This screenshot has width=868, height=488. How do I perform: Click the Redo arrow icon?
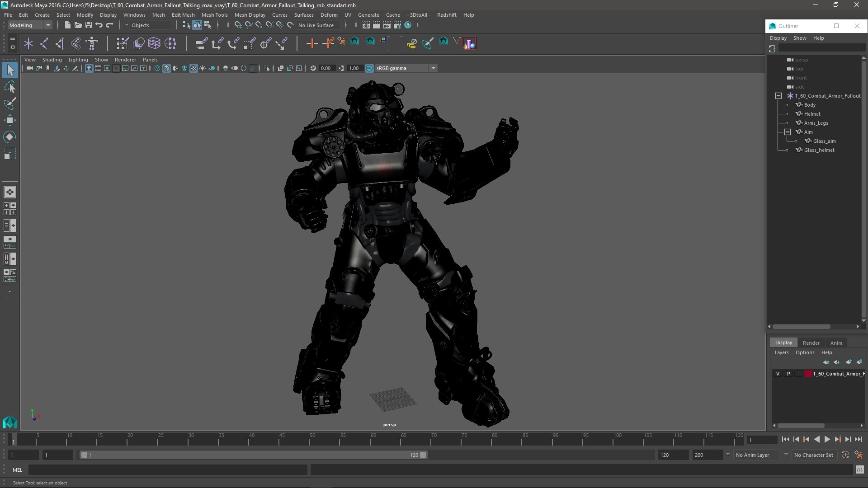tap(109, 25)
